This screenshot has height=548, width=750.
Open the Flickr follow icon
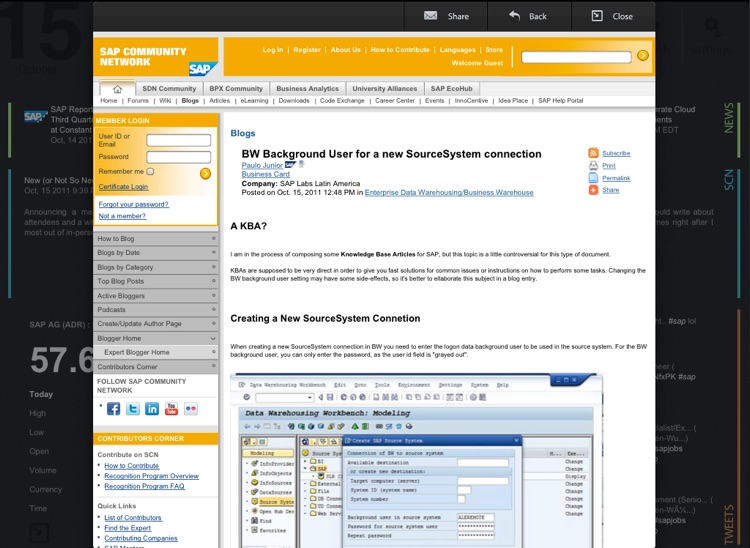coord(190,409)
